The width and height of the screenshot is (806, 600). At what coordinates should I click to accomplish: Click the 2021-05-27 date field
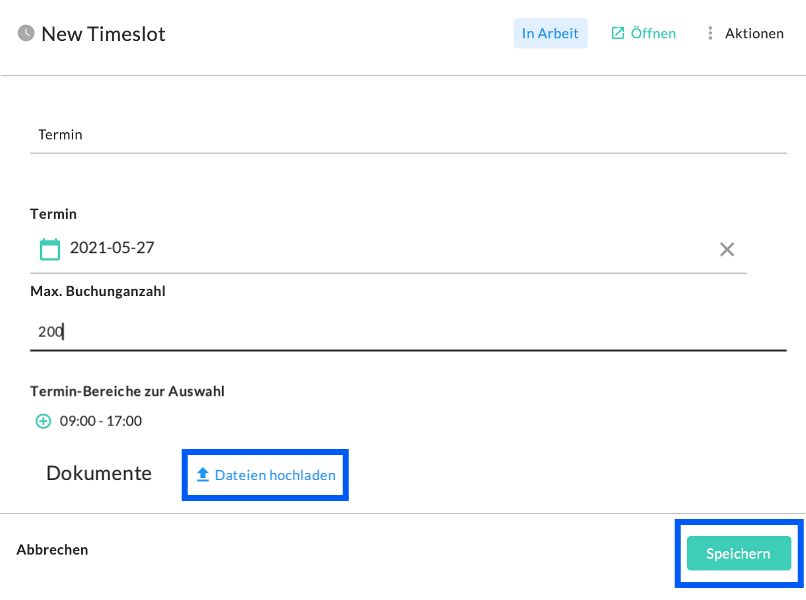click(x=380, y=248)
